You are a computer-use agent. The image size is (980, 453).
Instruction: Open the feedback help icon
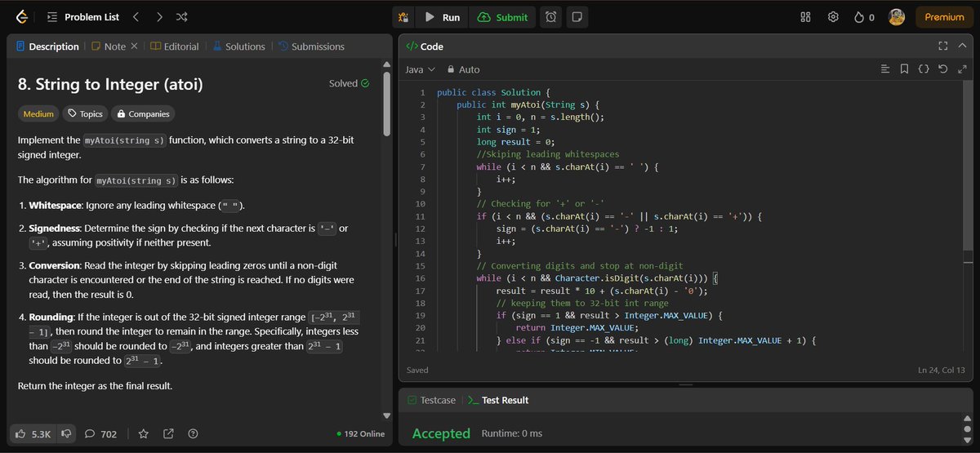pos(193,434)
